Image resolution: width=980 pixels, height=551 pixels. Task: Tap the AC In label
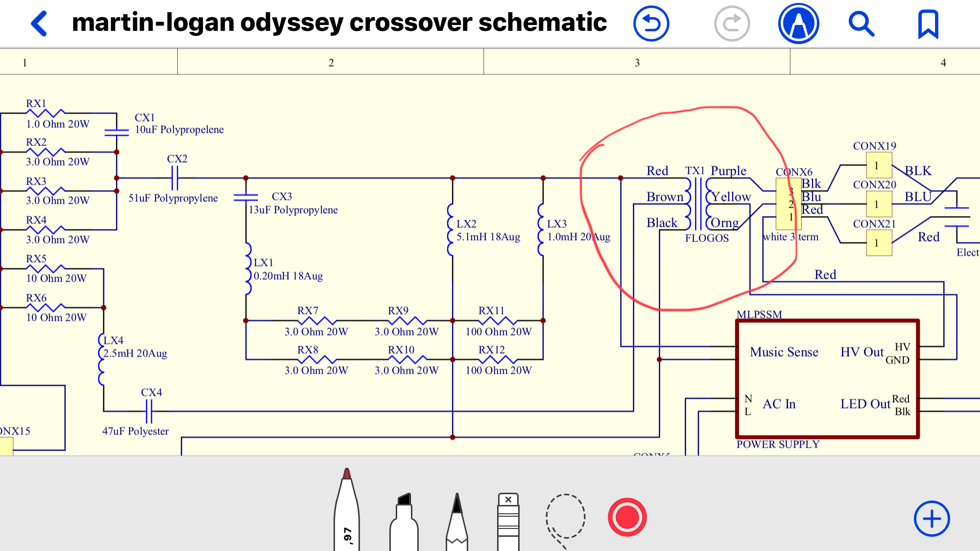779,404
